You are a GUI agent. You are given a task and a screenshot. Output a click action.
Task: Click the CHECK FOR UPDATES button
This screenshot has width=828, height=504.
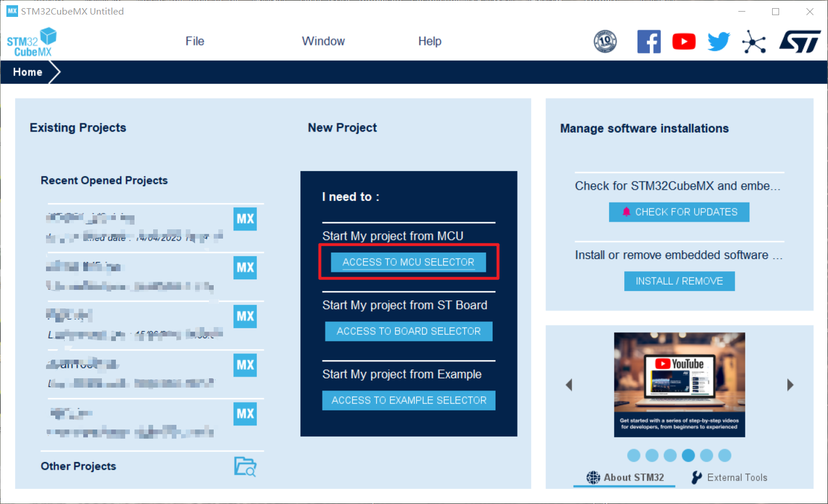679,212
